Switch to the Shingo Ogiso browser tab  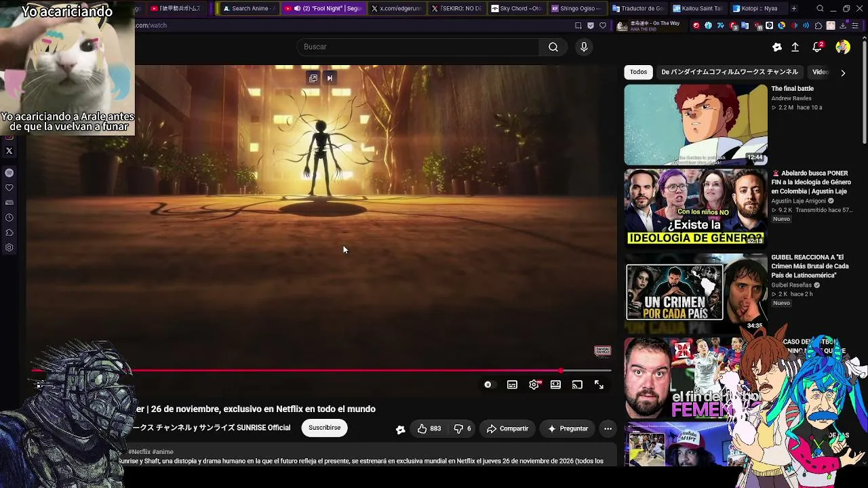point(576,8)
